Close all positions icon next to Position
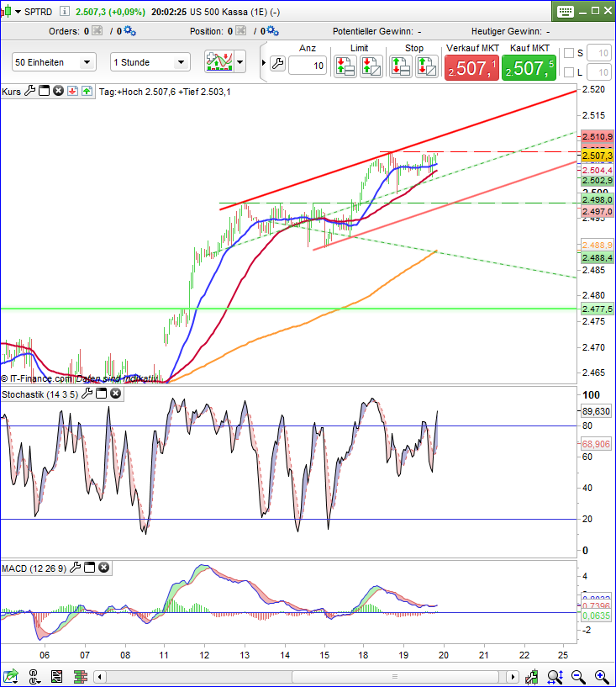 tap(241, 30)
